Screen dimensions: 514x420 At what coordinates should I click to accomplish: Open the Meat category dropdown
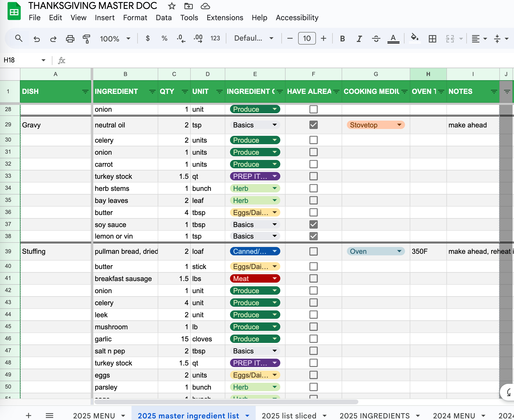[275, 278]
